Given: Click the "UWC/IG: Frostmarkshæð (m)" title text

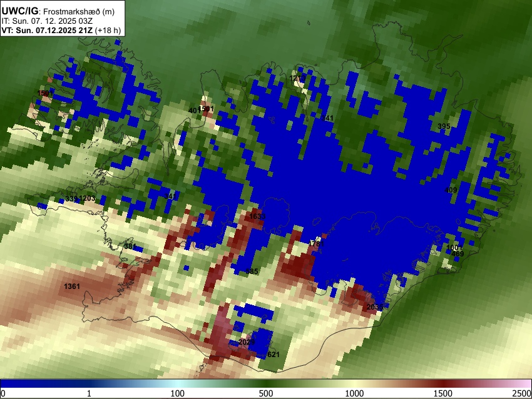Looking at the screenshot, I should coord(58,11).
